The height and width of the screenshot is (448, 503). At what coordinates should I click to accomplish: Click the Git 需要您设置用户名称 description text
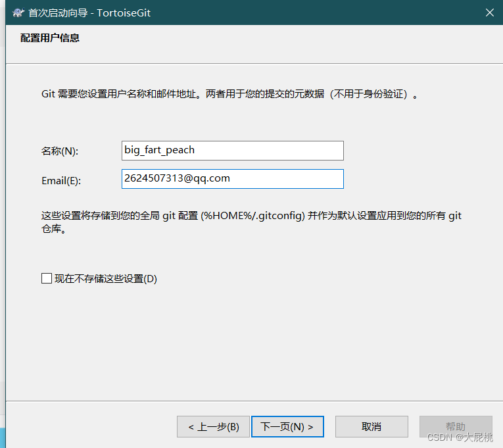pyautogui.click(x=229, y=94)
